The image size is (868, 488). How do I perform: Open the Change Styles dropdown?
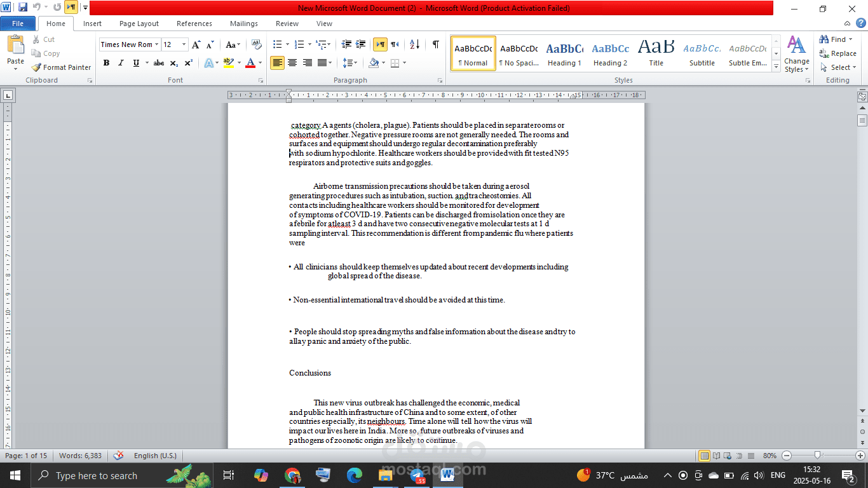pos(796,55)
